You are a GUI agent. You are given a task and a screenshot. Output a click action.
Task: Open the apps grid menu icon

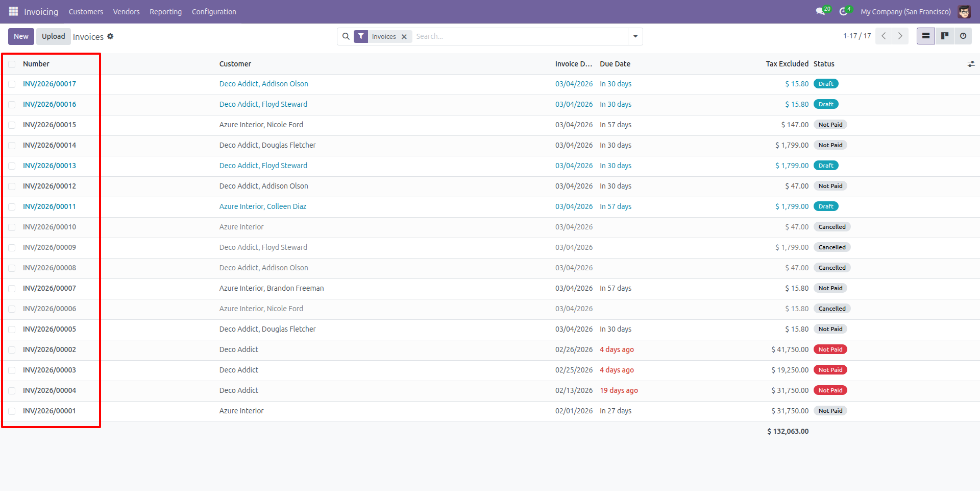pos(13,11)
